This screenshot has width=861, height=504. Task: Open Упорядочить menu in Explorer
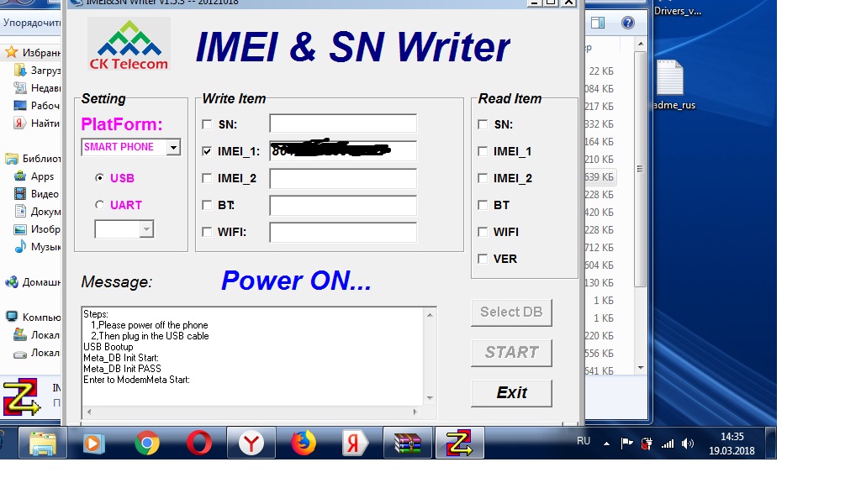(32, 23)
